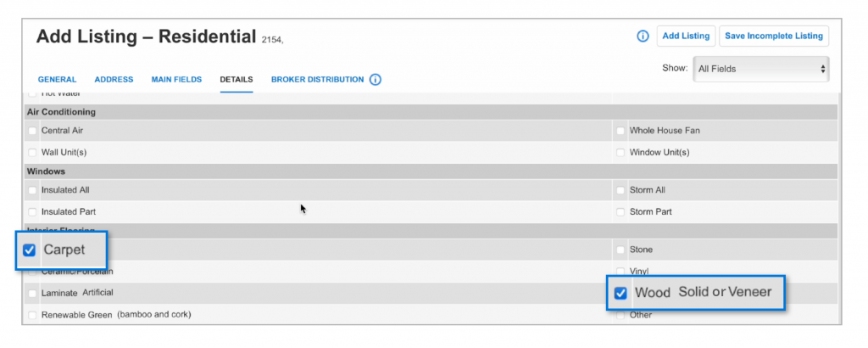868x348 pixels.
Task: Enable the Insulated Part checkbox
Action: tap(32, 211)
